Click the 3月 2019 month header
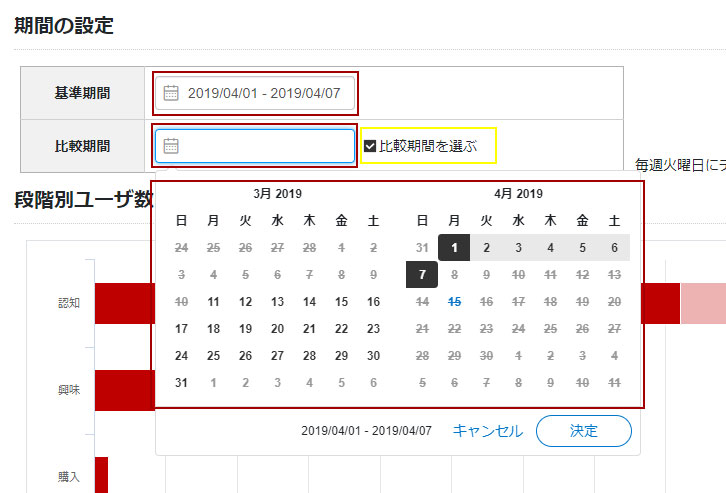The height and width of the screenshot is (493, 726). 277,194
